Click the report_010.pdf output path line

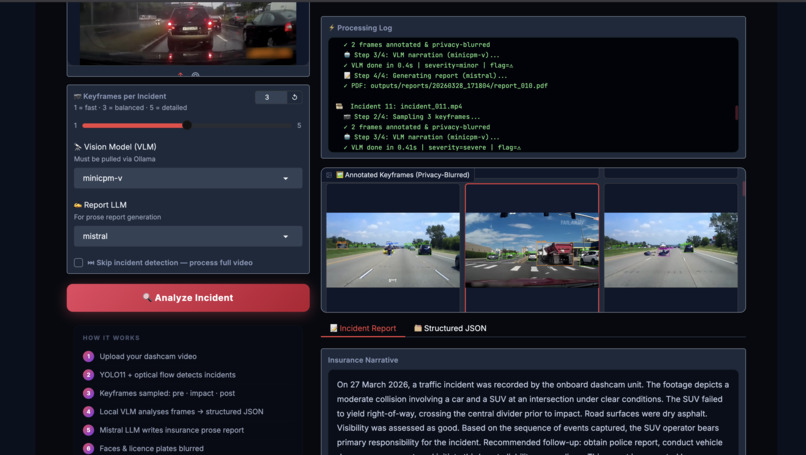pyautogui.click(x=445, y=86)
